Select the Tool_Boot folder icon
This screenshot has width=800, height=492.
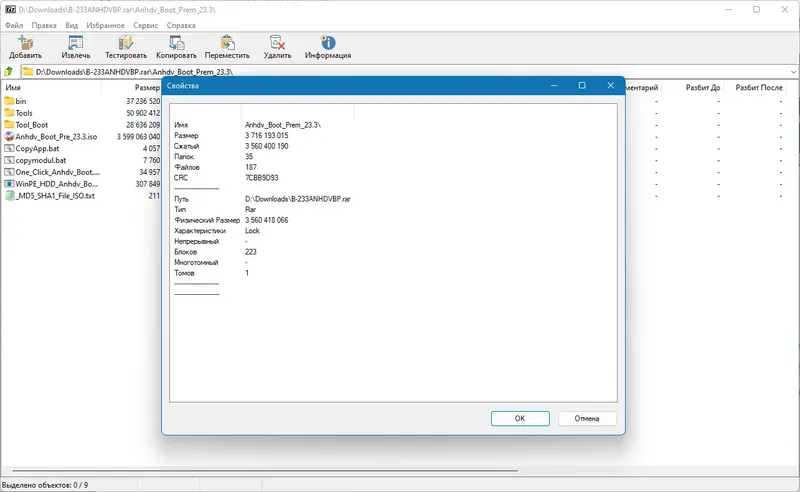tap(9, 125)
